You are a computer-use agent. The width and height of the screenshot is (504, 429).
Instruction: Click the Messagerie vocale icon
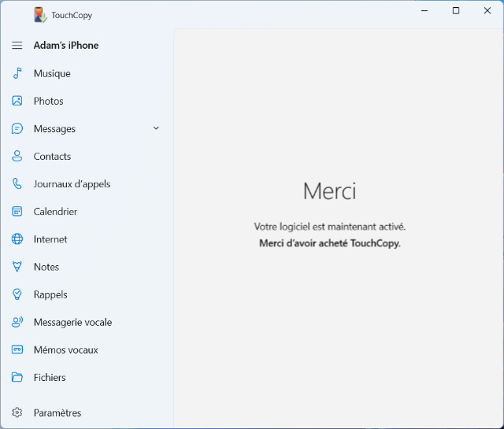pyautogui.click(x=17, y=322)
